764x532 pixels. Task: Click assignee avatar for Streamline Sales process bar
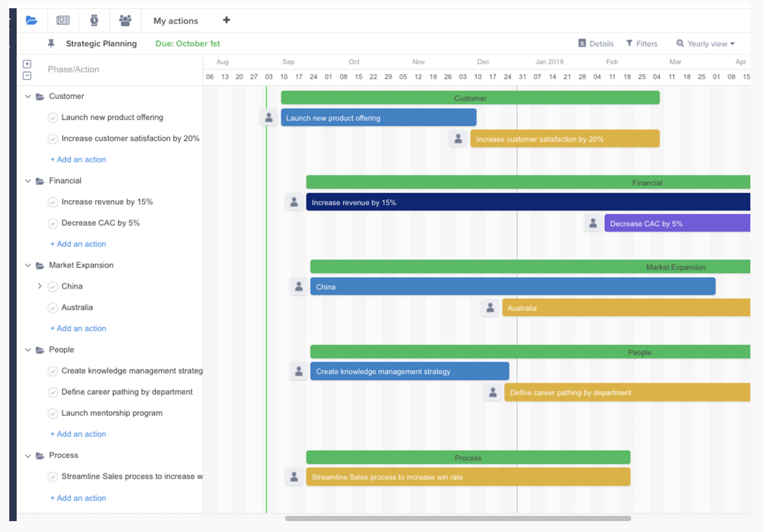click(294, 477)
